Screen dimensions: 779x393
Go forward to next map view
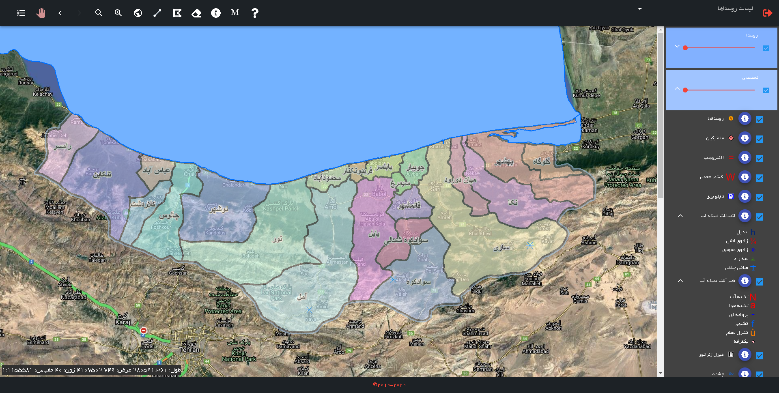pyautogui.click(x=79, y=13)
